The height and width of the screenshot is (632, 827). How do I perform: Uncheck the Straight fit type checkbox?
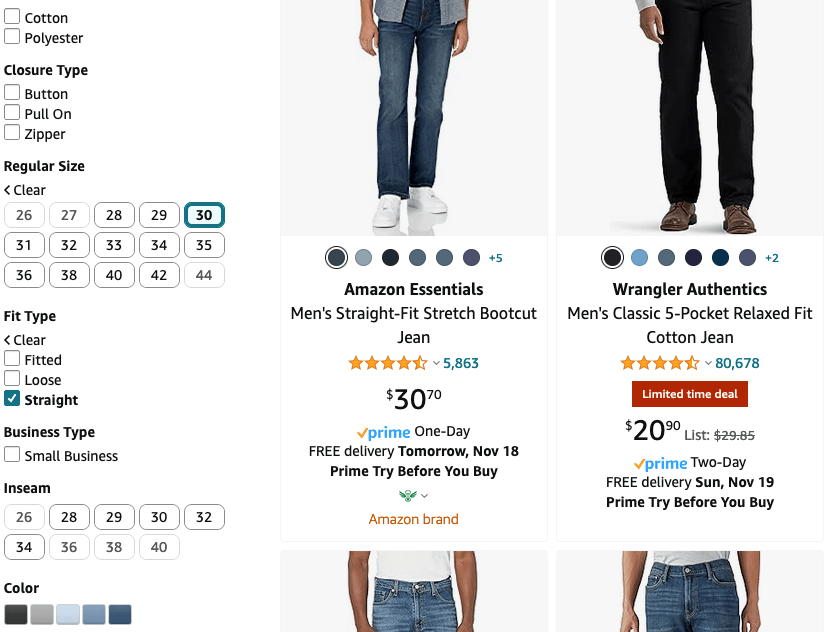[x=12, y=399]
